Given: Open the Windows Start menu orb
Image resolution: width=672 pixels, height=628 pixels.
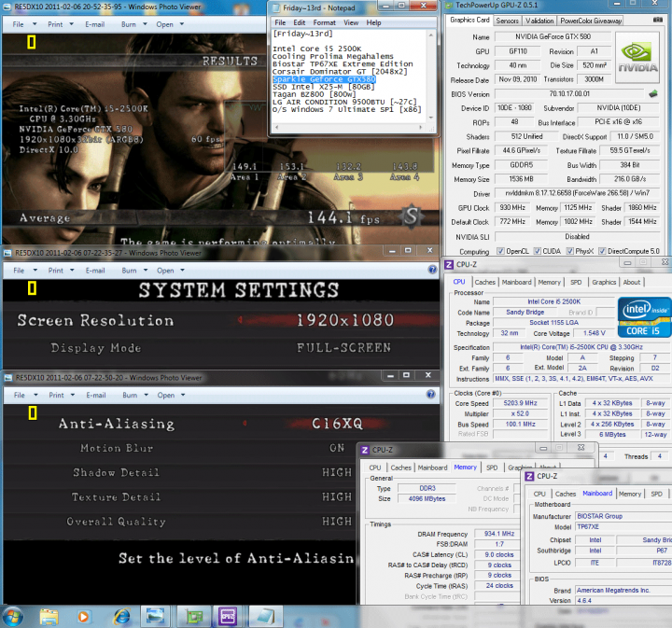Looking at the screenshot, I should point(13,617).
